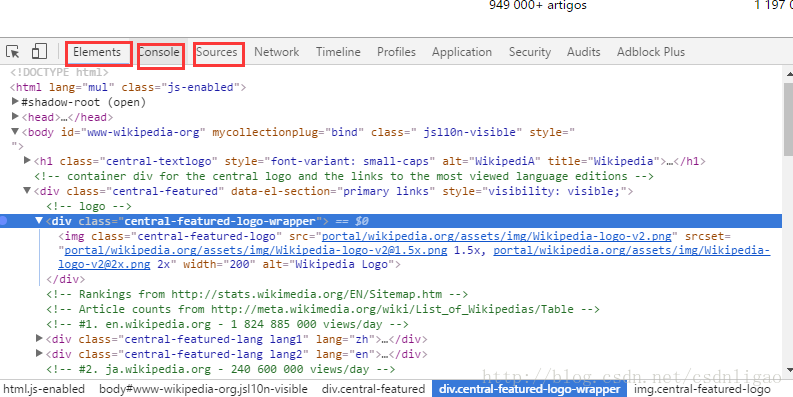Select html.js-enabled breadcrumb
The height and width of the screenshot is (397, 793).
[44, 389]
